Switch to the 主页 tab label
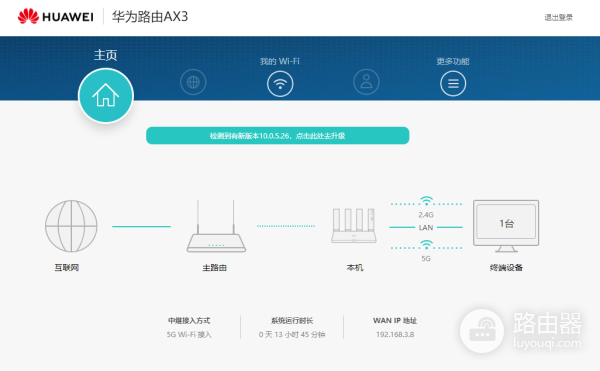Viewport: 600px width, 371px height. pos(106,55)
